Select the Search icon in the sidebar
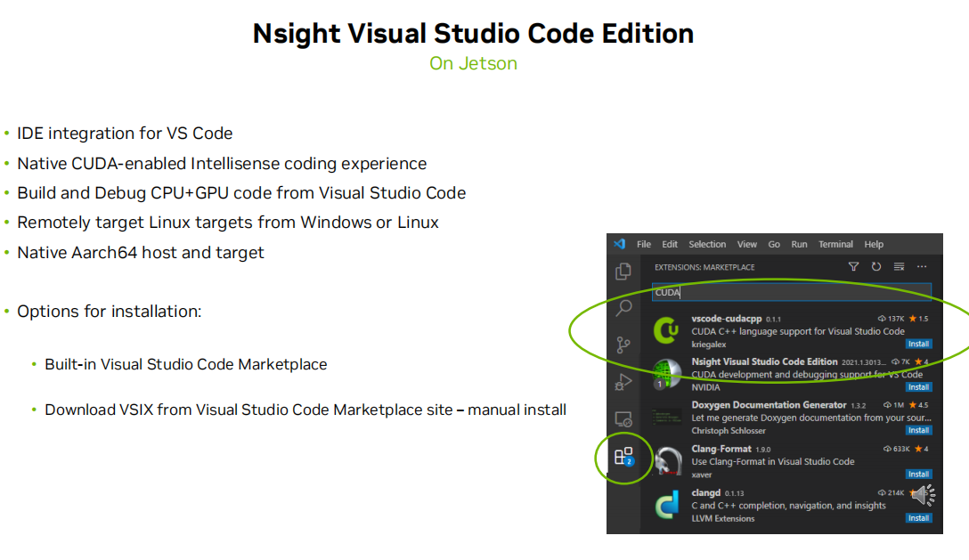This screenshot has height=560, width=969. [x=624, y=306]
